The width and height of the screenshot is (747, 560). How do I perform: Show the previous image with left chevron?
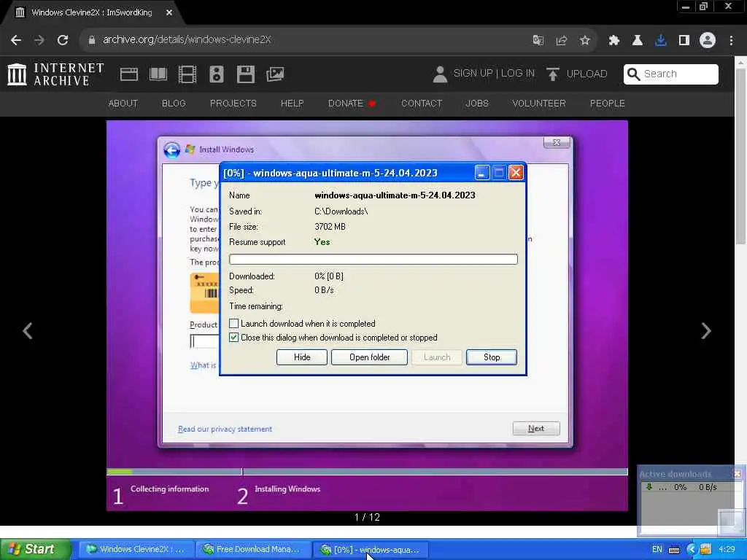[x=28, y=330]
